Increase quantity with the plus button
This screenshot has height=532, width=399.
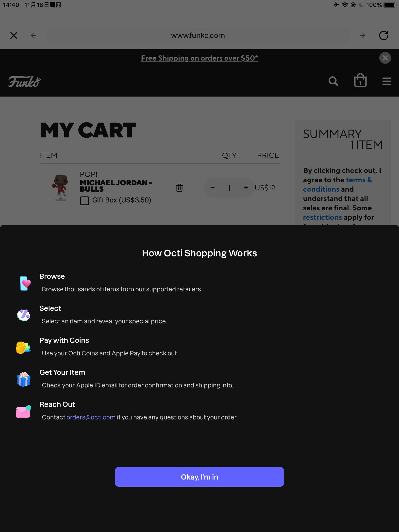pyautogui.click(x=246, y=188)
